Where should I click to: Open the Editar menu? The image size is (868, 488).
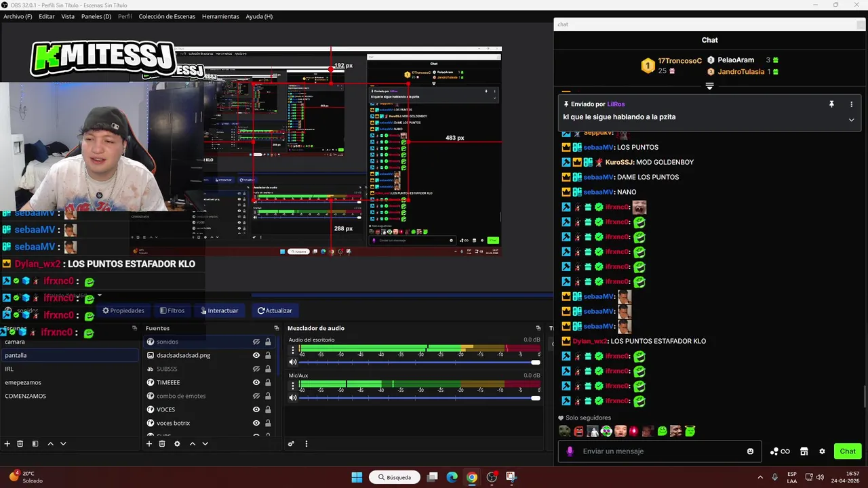pos(47,16)
